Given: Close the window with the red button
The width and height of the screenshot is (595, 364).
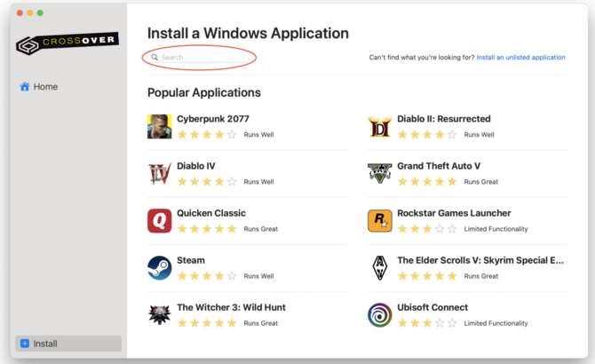Looking at the screenshot, I should [20, 13].
